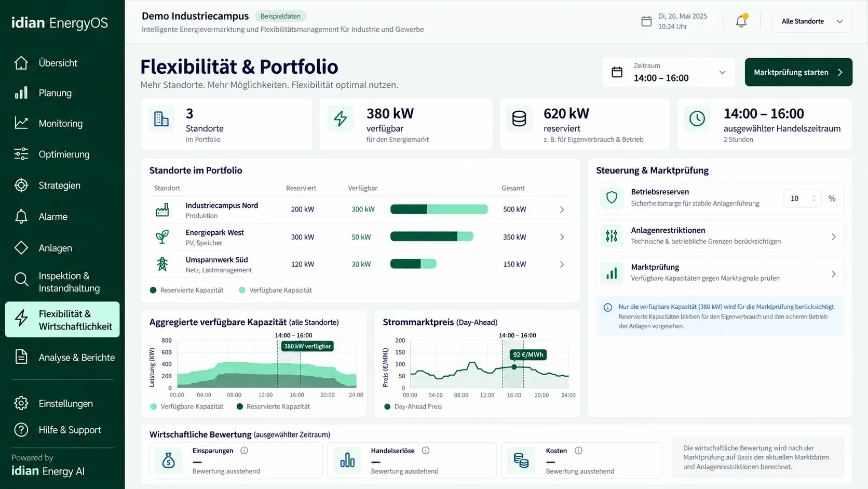Expand Marktprüfung row with its chevron

point(834,274)
